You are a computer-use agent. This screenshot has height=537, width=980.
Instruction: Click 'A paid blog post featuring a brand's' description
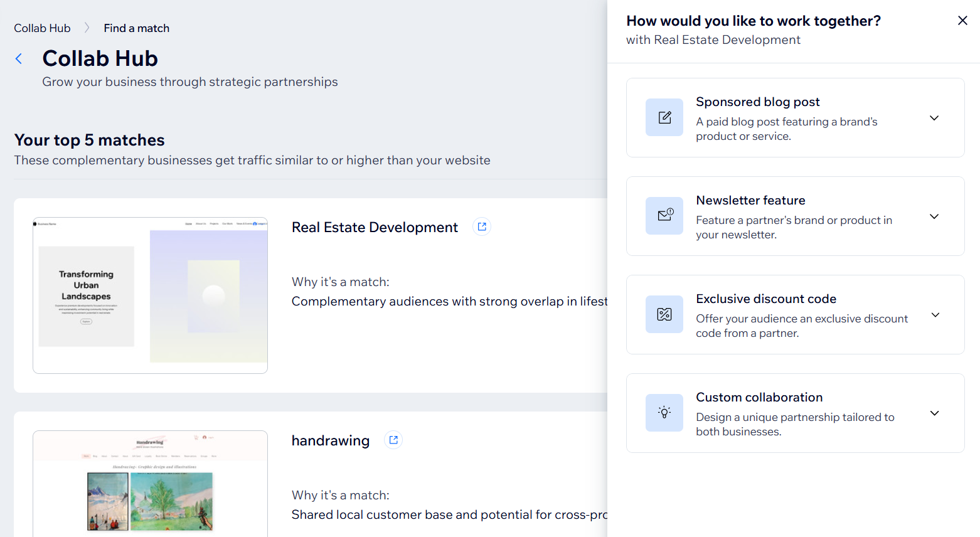[x=787, y=122]
